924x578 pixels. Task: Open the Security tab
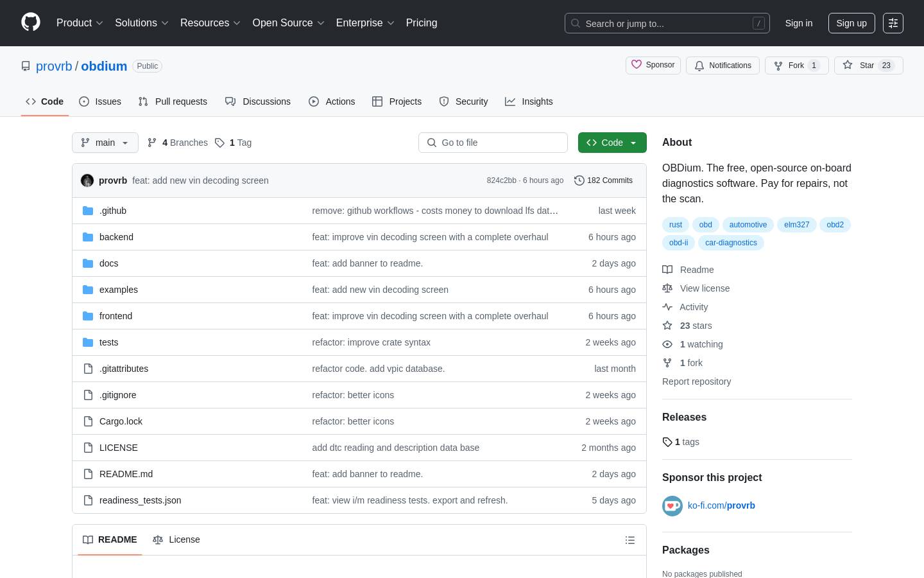(463, 101)
